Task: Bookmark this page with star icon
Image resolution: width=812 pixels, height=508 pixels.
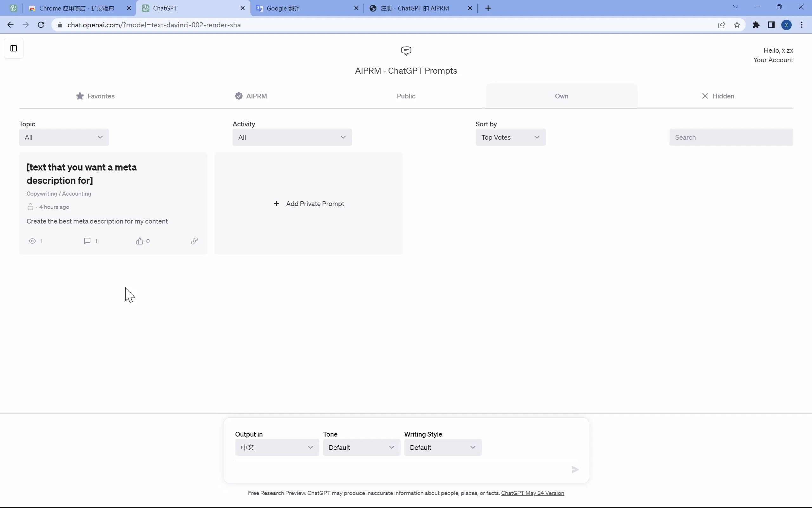Action: coord(737,25)
